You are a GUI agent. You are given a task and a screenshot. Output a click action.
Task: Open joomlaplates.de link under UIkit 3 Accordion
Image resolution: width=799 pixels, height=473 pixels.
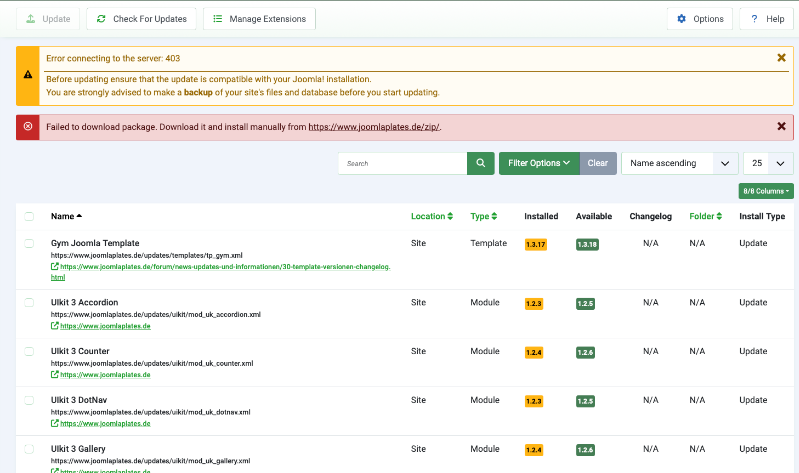click(105, 326)
